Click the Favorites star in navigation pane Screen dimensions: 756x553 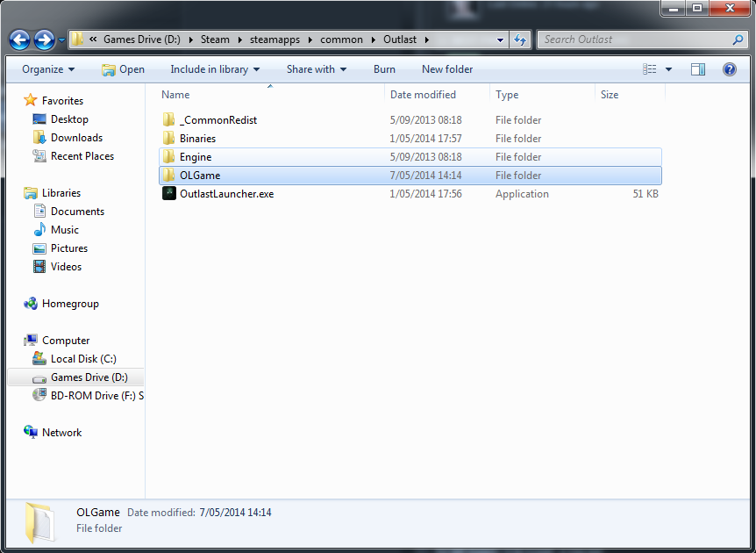click(x=31, y=100)
